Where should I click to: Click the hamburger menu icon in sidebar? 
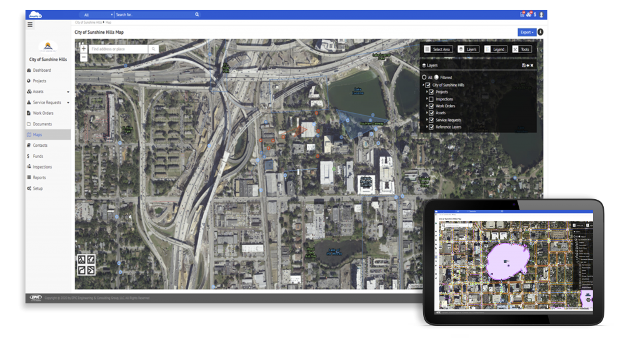point(30,24)
